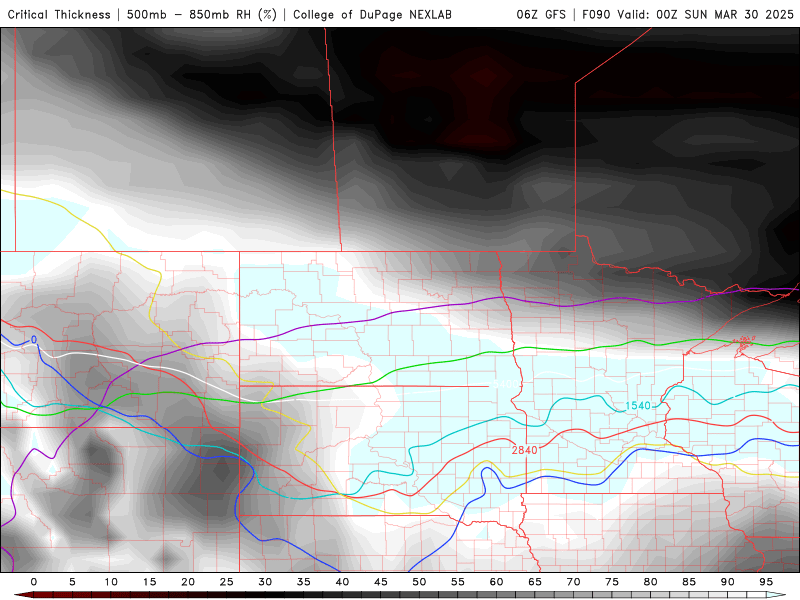The width and height of the screenshot is (800, 600).
Task: Select colorbar scale value "65"
Action: point(535,582)
